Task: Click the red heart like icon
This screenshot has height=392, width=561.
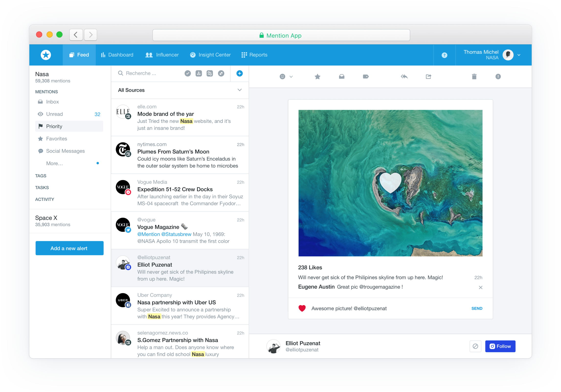Action: pyautogui.click(x=302, y=308)
